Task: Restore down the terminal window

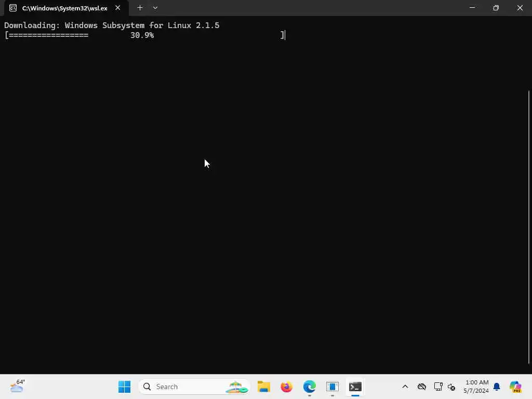Action: tap(496, 8)
